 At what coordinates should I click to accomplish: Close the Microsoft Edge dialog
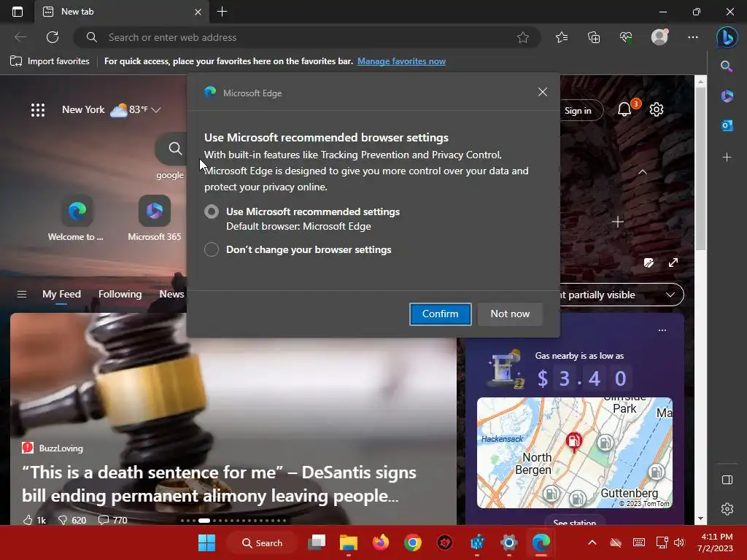coord(542,92)
